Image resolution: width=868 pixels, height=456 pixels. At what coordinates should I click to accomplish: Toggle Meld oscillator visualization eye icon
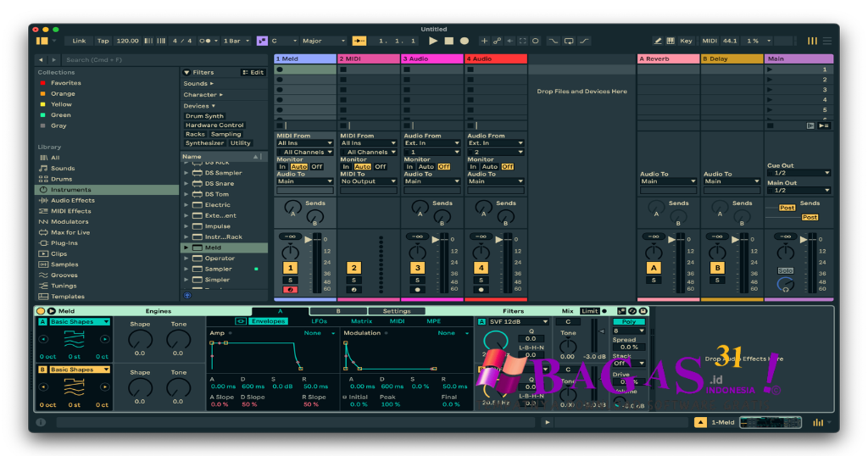[240, 321]
